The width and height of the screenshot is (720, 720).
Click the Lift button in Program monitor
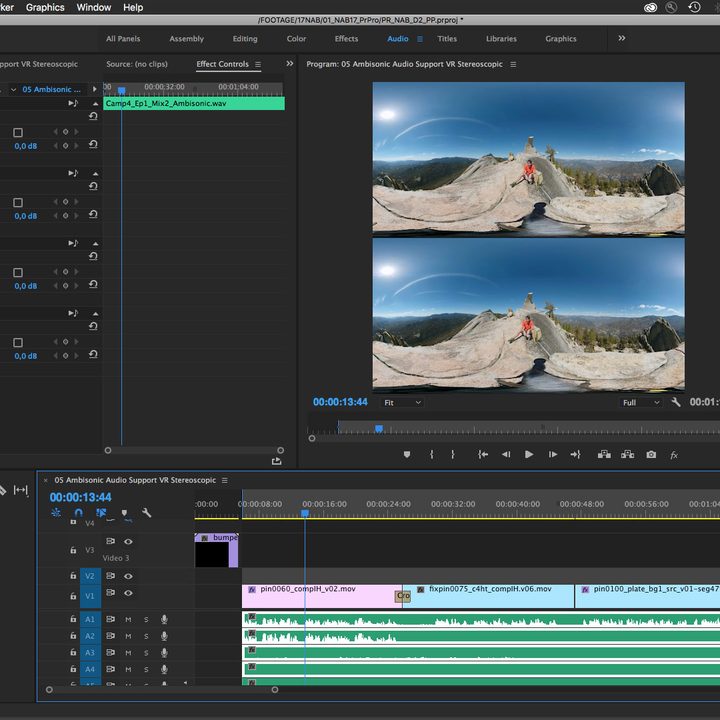[x=604, y=455]
